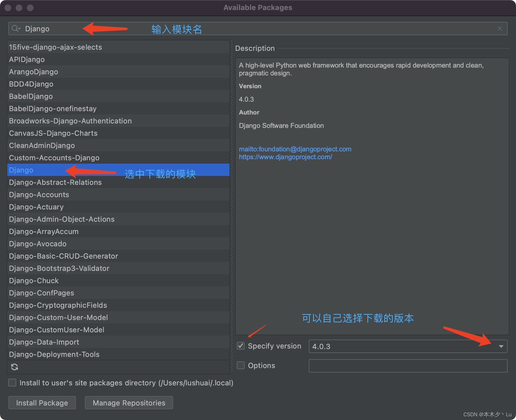Select the BDD4Django package

(118, 84)
